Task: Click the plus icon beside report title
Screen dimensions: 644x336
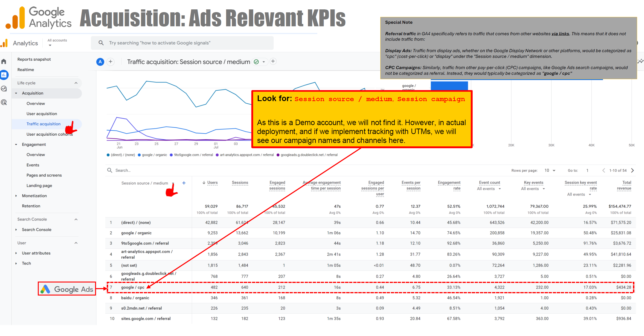Action: (x=273, y=61)
